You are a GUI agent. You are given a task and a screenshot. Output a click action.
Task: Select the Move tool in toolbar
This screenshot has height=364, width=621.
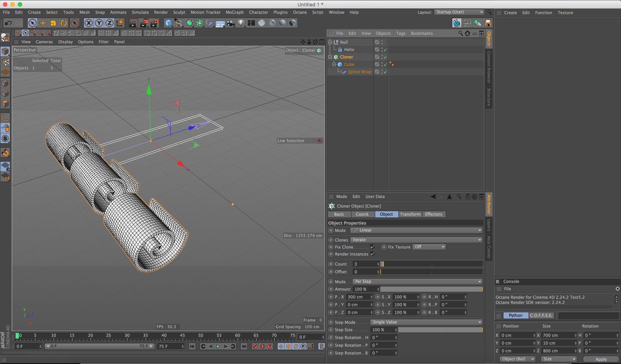(x=43, y=23)
